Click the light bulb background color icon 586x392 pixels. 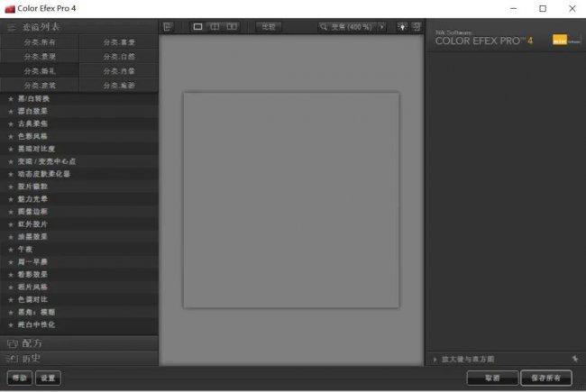coord(402,27)
